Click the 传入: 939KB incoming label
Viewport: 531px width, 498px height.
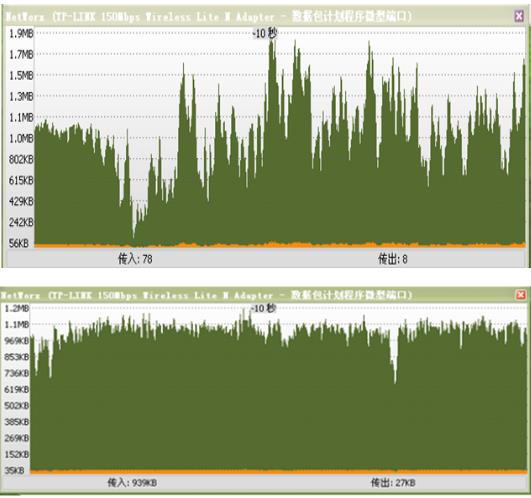click(132, 482)
